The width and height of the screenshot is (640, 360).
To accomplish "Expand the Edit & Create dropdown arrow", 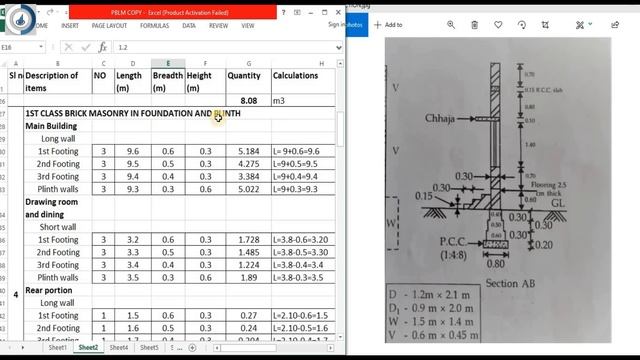I will [590, 24].
